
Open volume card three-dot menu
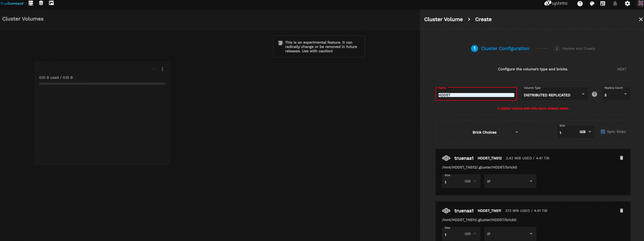(x=162, y=69)
